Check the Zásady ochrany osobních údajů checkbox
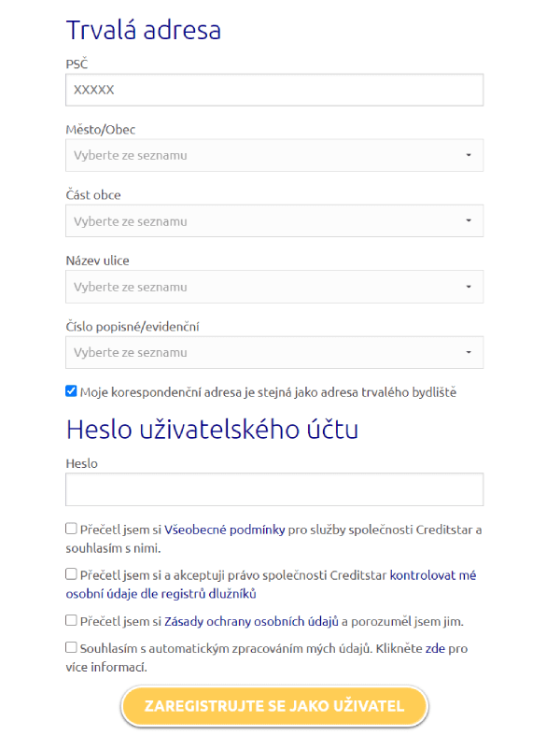This screenshot has width=560, height=749. [x=71, y=620]
